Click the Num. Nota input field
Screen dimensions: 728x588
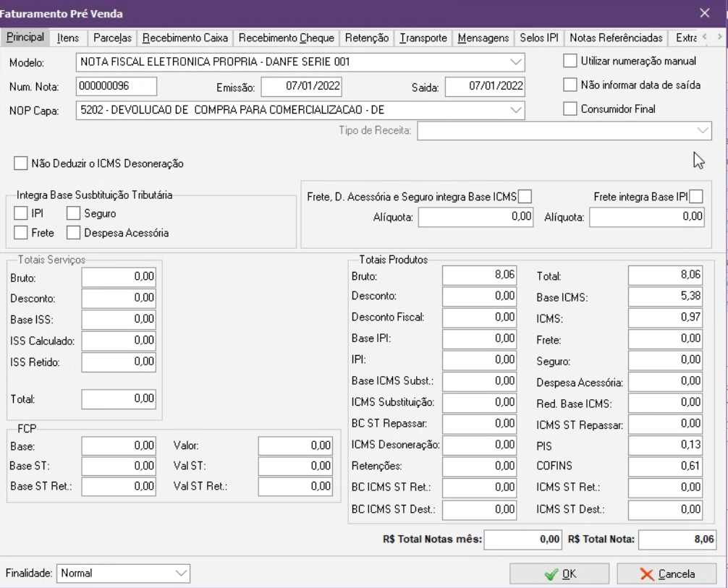(116, 86)
